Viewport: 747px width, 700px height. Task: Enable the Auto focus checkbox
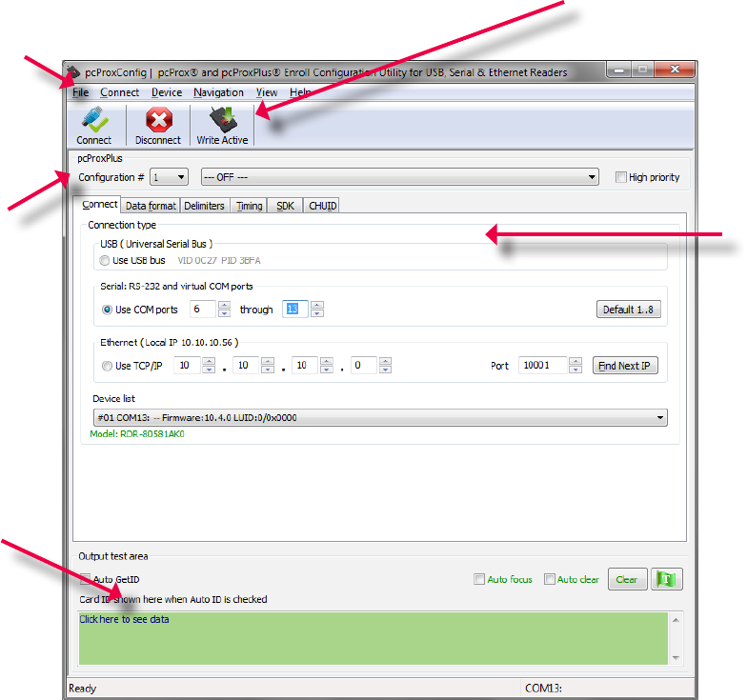point(478,579)
